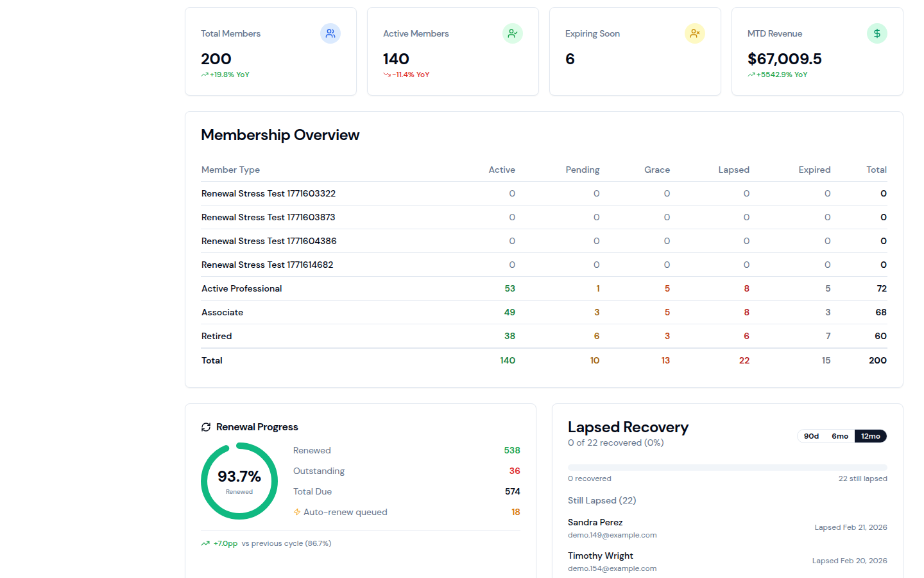Click the up-trend arrow beside +19.8% YoY
Image resolution: width=924 pixels, height=578 pixels.
click(205, 74)
